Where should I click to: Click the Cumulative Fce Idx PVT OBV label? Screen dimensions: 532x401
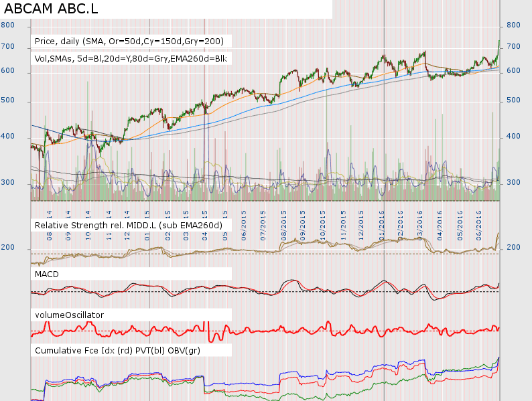[117, 351]
